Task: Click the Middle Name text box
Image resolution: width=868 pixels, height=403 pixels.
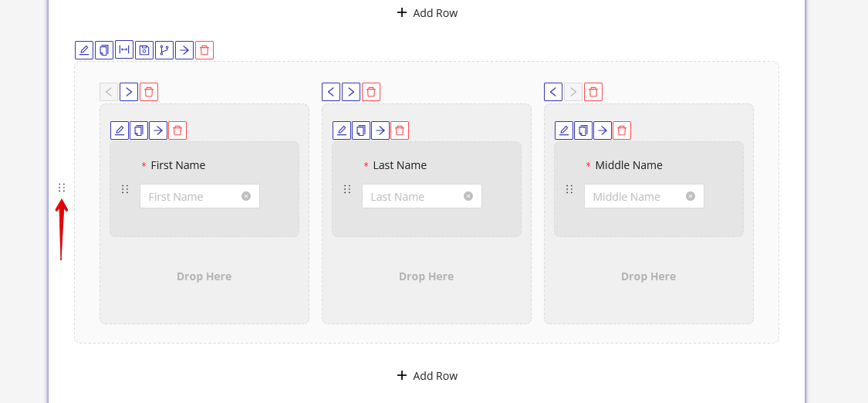Action: click(633, 196)
